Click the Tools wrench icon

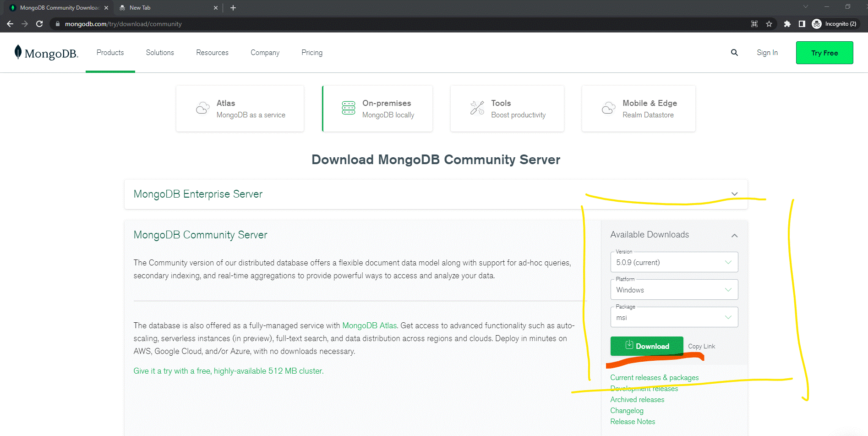477,108
